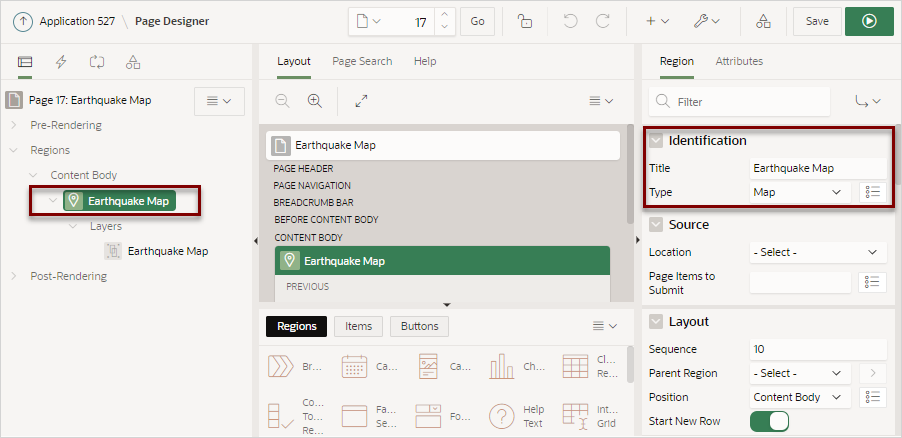This screenshot has width=902, height=438.
Task: Open the Create plus menu
Action: coord(657,22)
